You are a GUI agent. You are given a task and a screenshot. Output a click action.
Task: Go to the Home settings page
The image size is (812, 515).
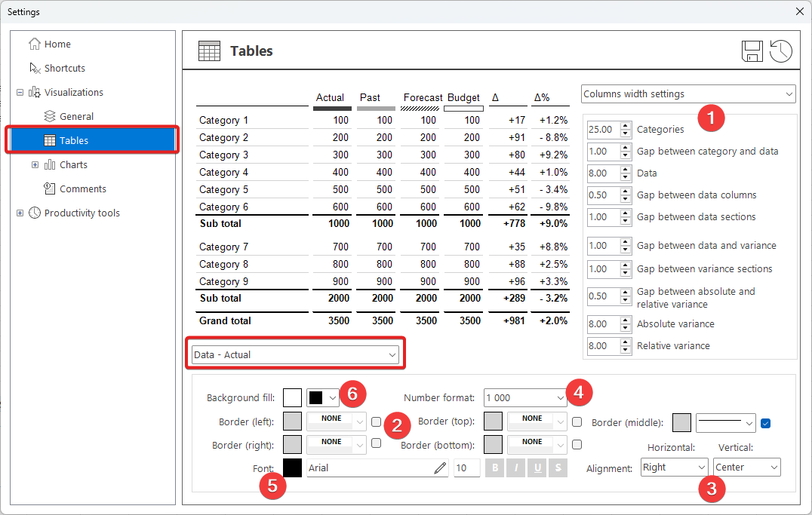[57, 44]
